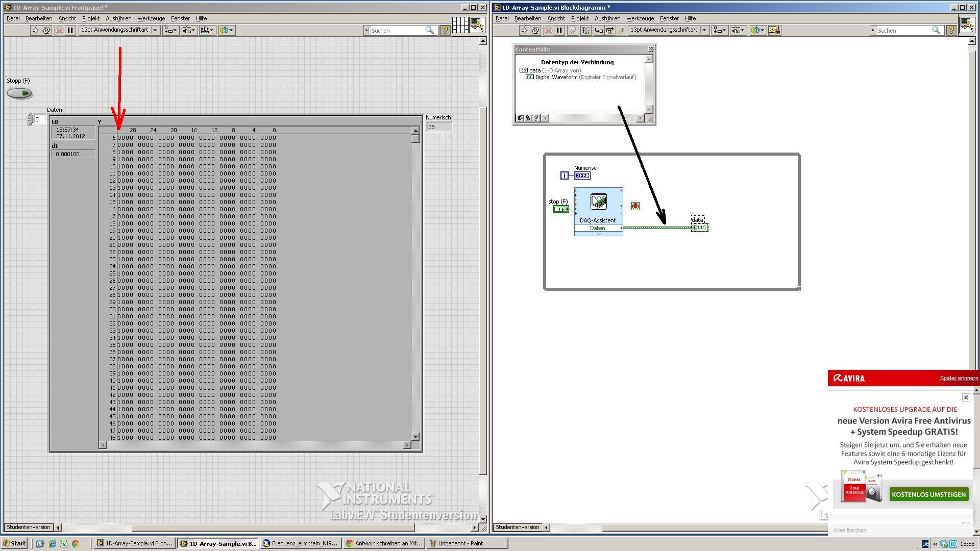Click Retain Wire Values icon

coord(585,31)
